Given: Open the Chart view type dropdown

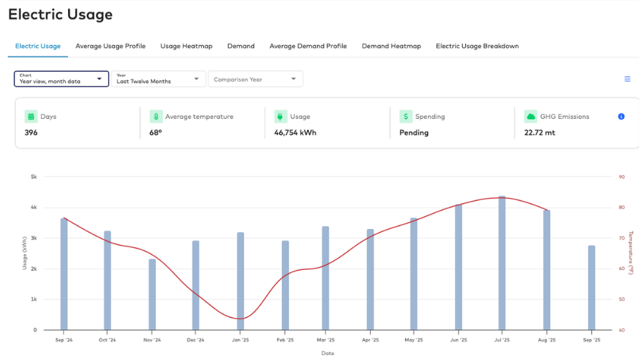Looking at the screenshot, I should pos(62,79).
